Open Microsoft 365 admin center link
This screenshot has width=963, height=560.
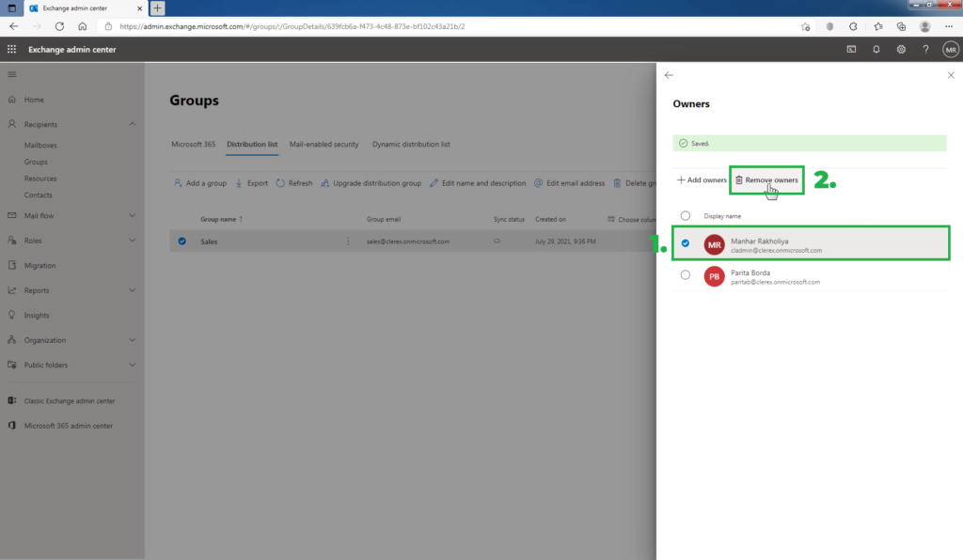point(68,426)
